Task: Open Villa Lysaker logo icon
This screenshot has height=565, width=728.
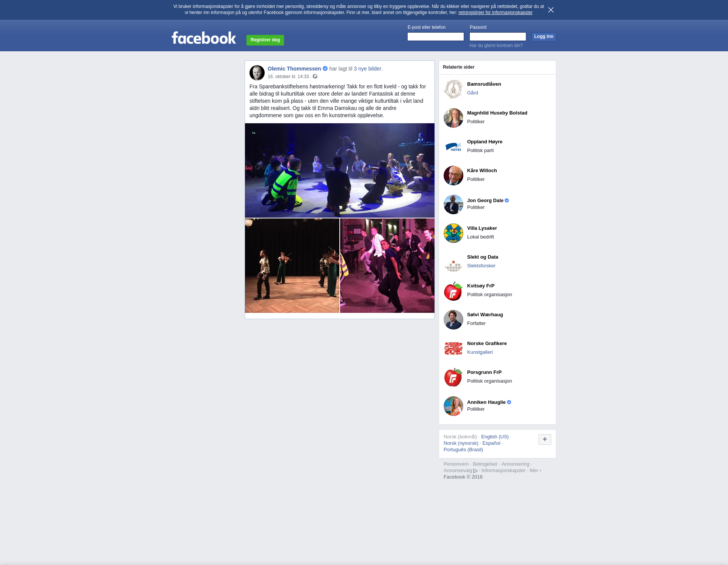Action: [x=453, y=233]
